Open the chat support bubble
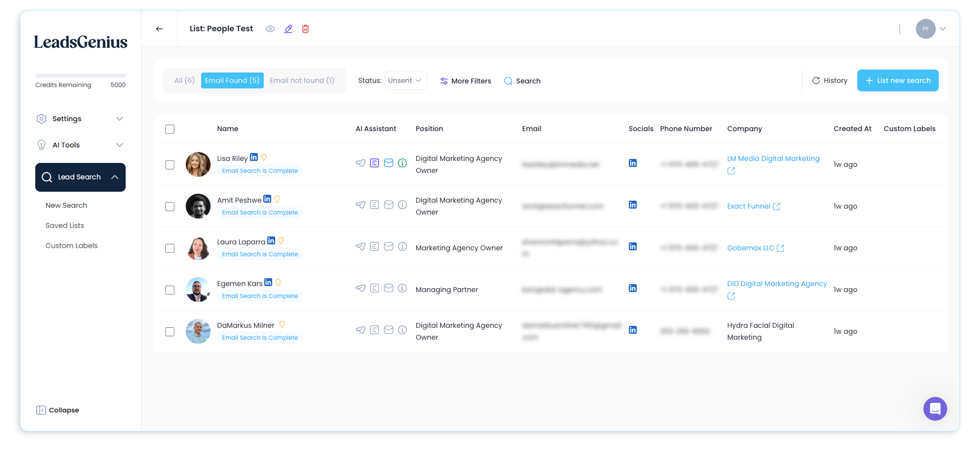The width and height of the screenshot is (980, 455). (935, 409)
